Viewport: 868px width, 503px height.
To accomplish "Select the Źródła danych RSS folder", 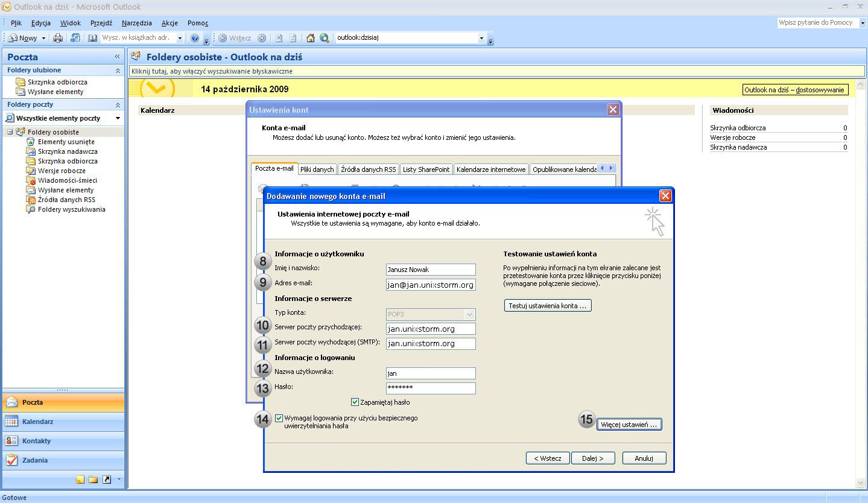I will tap(66, 200).
